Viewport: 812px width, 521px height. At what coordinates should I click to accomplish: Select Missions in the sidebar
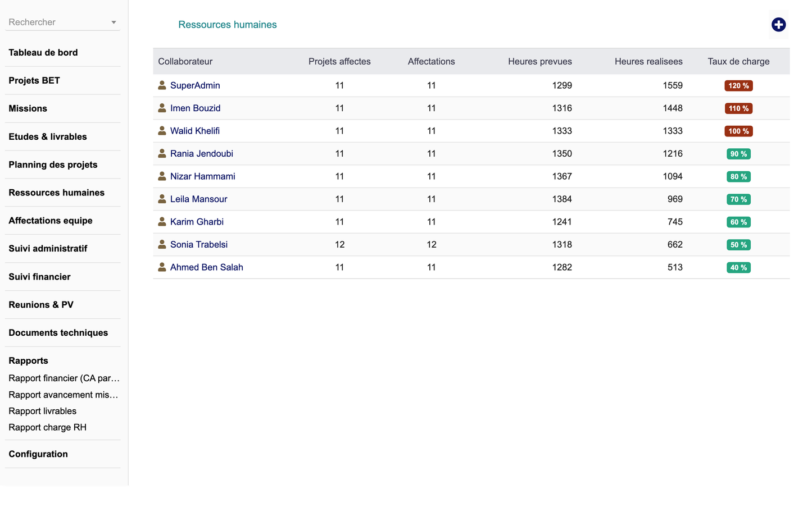[x=28, y=108]
